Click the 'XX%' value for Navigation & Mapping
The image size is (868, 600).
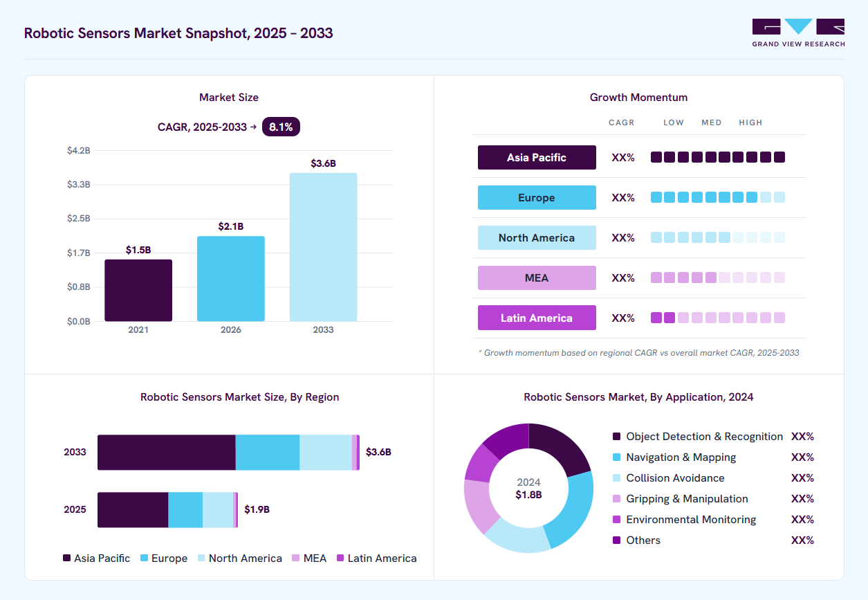click(x=802, y=457)
